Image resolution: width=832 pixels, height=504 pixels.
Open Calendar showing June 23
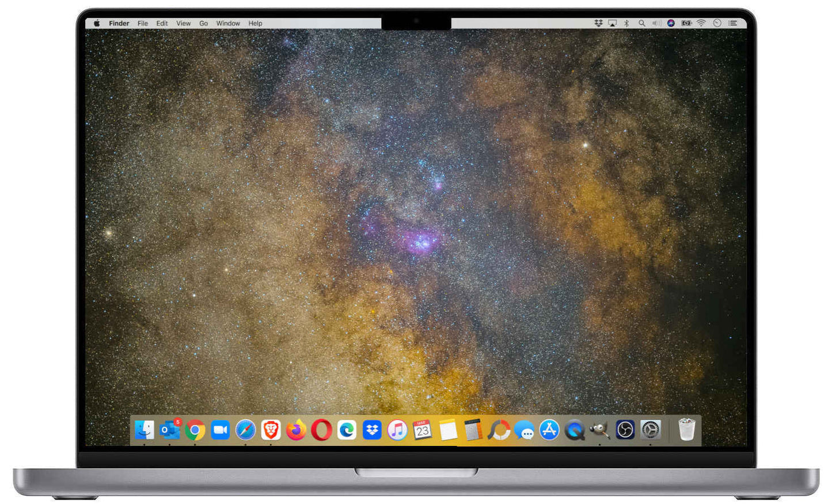(x=422, y=430)
